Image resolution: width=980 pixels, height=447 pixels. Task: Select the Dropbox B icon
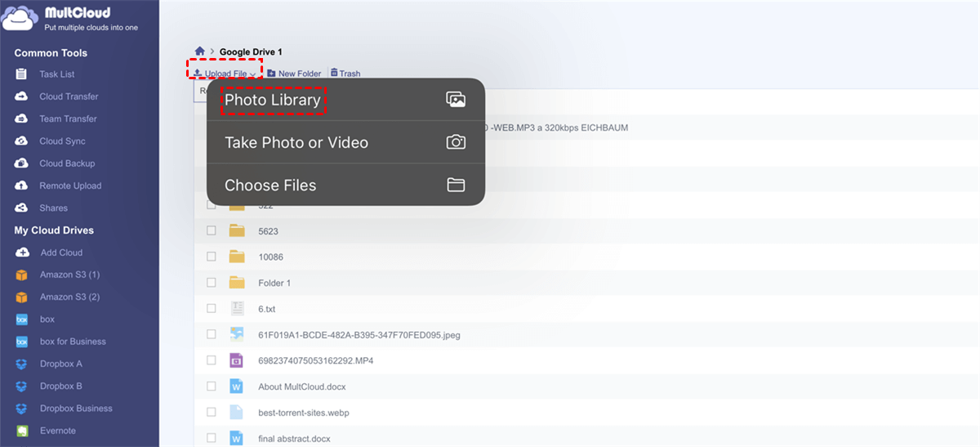click(23, 386)
